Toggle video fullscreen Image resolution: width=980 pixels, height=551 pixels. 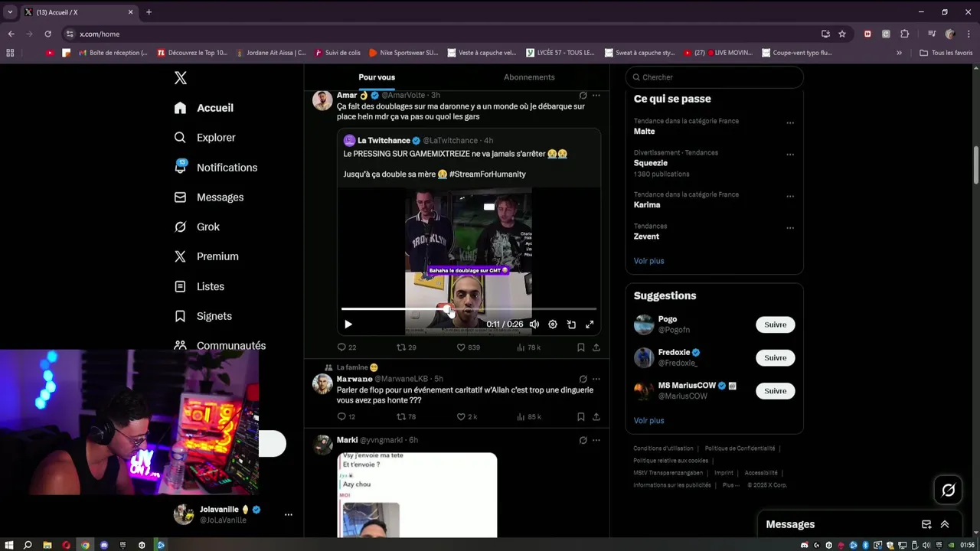click(590, 324)
